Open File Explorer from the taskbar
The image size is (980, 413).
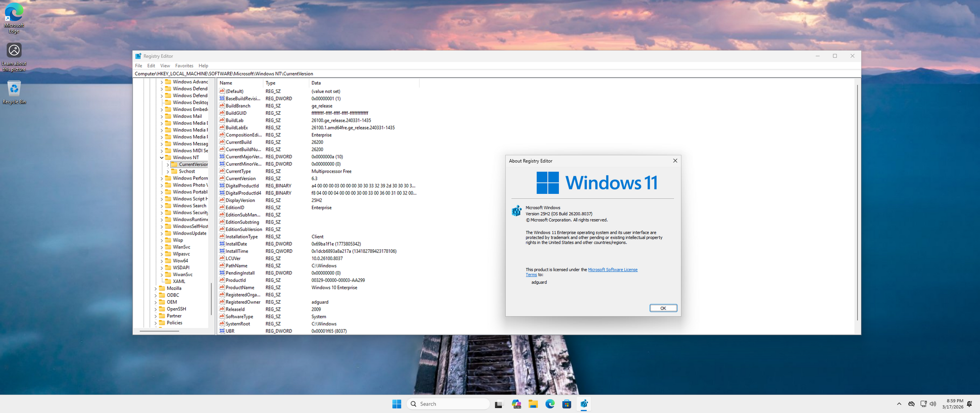(x=533, y=404)
